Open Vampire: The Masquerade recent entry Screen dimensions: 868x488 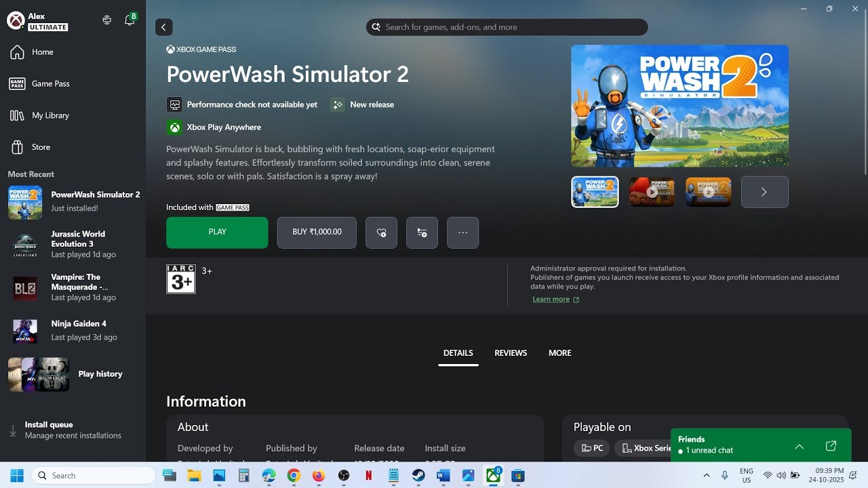73,287
